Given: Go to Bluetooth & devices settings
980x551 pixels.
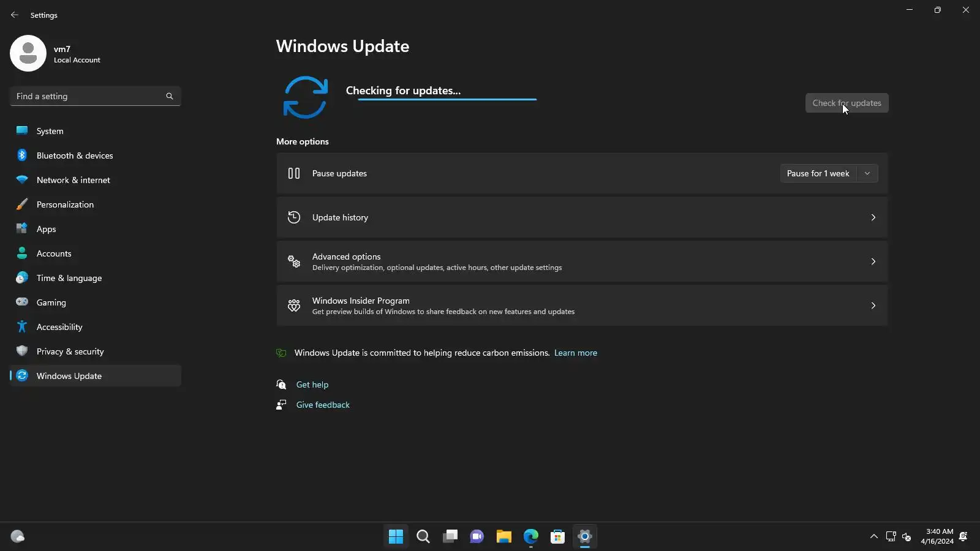Looking at the screenshot, I should [96, 156].
